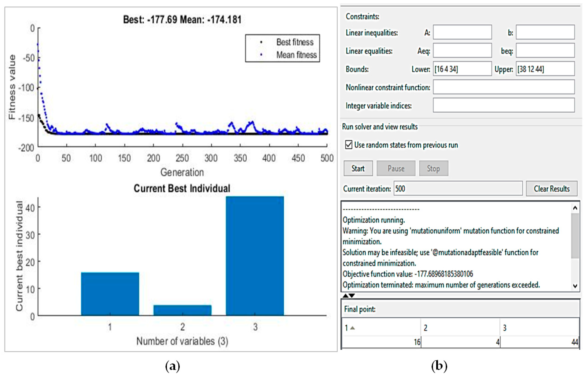Click the Stop button
This screenshot has width=588, height=378.
pyautogui.click(x=433, y=168)
